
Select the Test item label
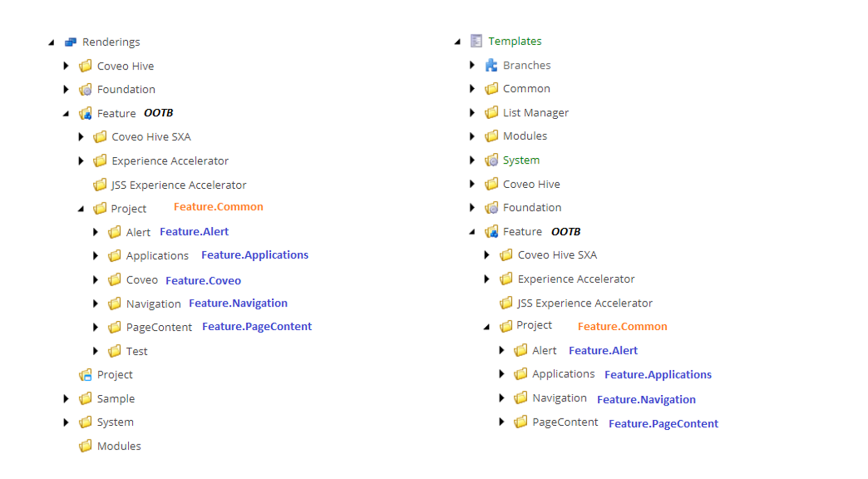[136, 351]
